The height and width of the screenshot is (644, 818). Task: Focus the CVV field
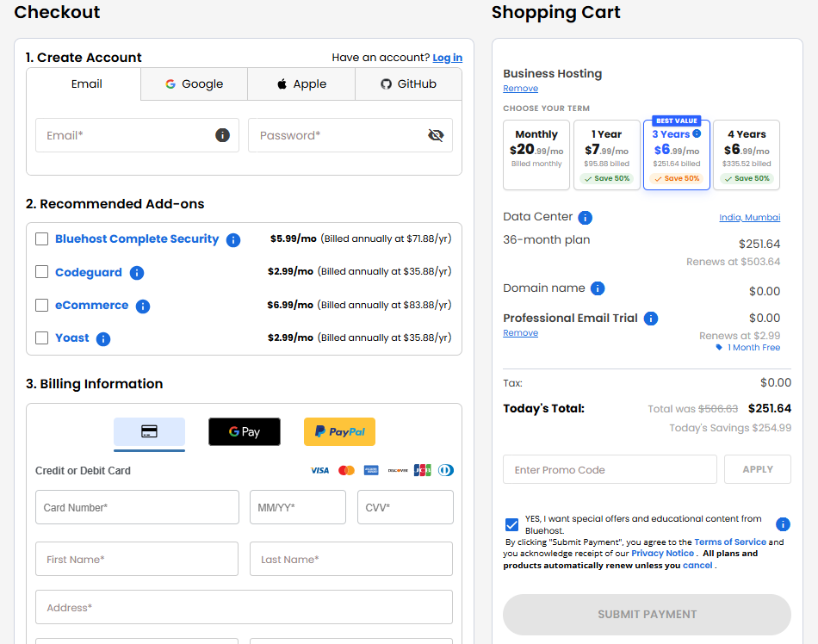click(x=406, y=507)
